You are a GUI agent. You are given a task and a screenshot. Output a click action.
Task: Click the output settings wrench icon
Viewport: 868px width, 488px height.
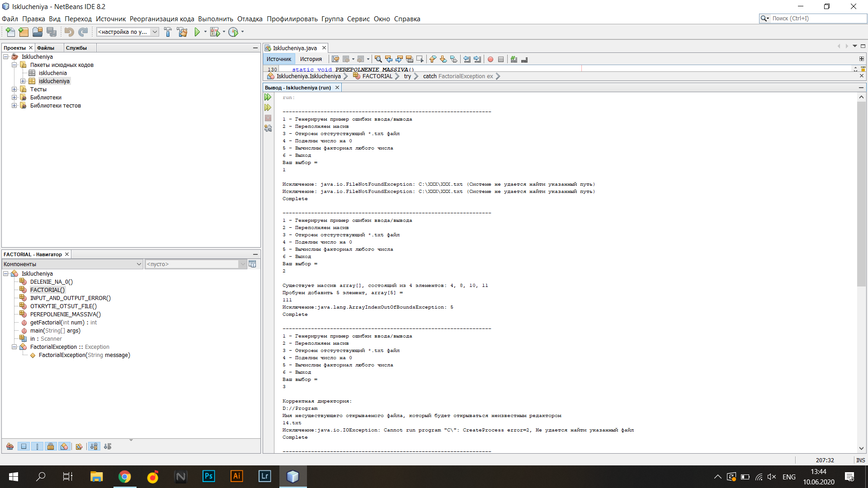pyautogui.click(x=268, y=128)
